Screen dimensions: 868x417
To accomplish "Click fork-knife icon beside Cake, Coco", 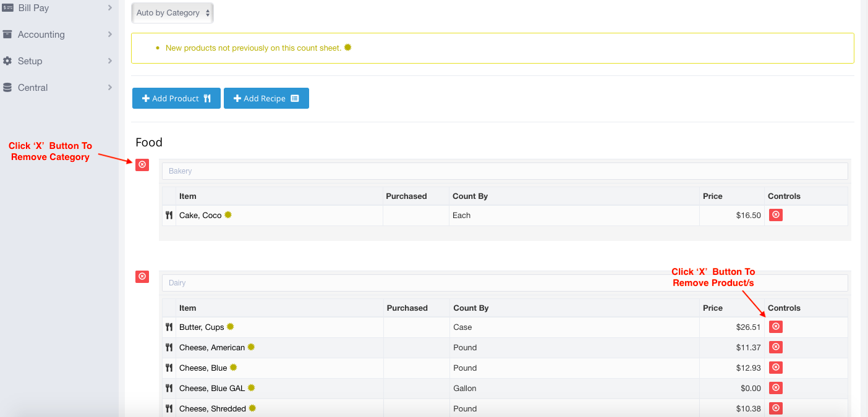I will (x=169, y=215).
